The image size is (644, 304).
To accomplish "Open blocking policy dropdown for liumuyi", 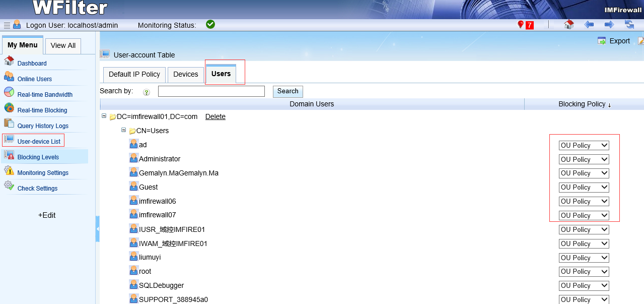I will (584, 258).
